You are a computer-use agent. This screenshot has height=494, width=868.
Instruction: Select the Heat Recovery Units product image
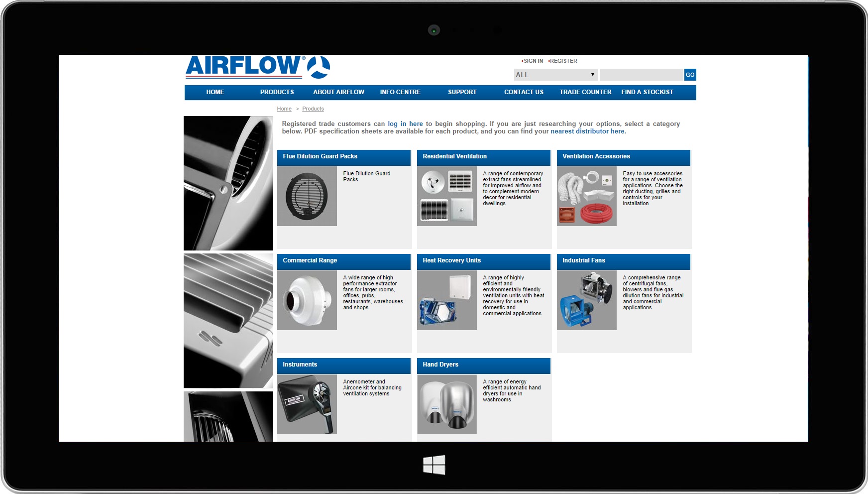pos(446,300)
